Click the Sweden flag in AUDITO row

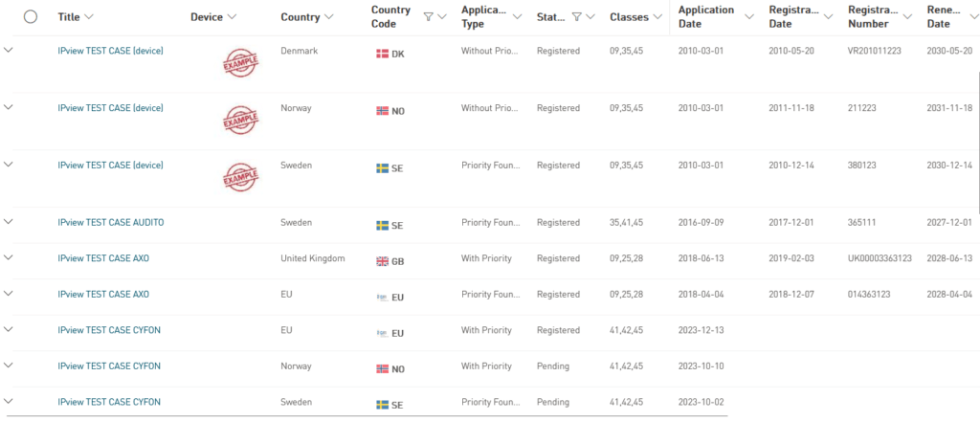click(x=382, y=226)
